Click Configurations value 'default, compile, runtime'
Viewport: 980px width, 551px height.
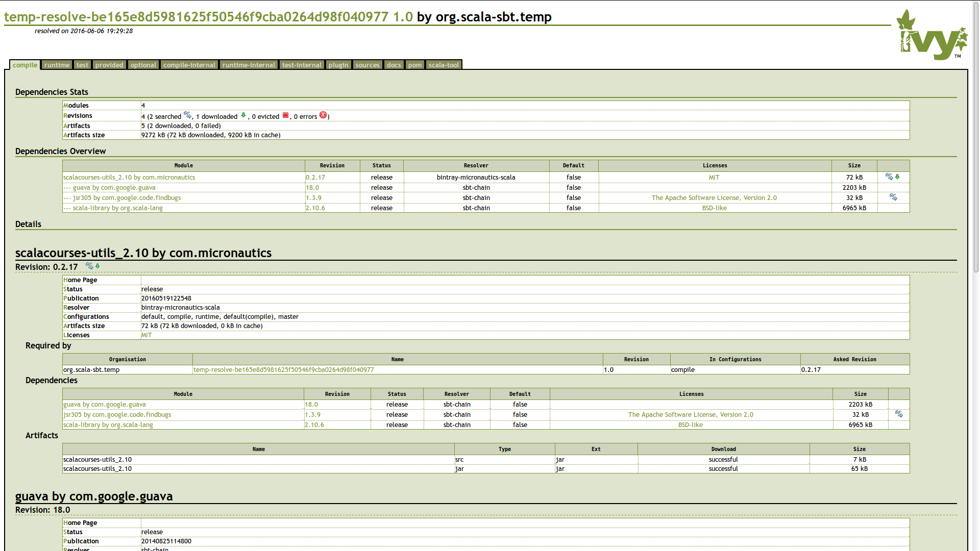[x=220, y=317]
